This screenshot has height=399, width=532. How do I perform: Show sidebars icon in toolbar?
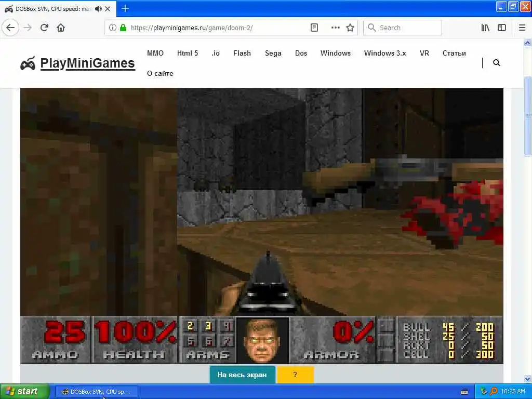point(502,28)
